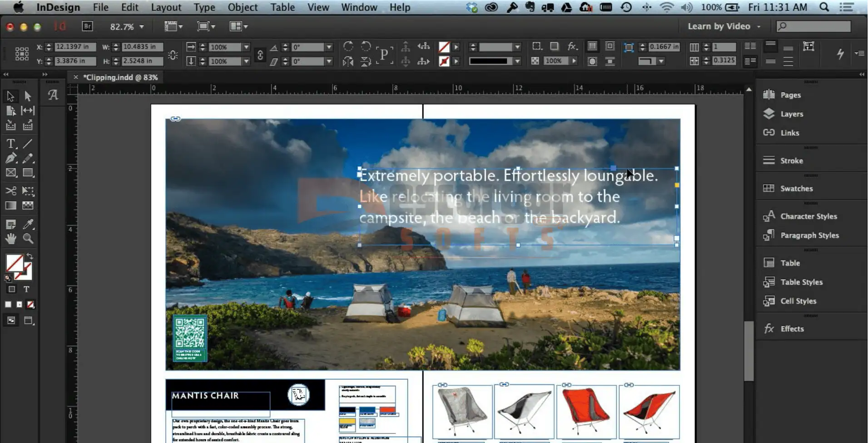Toggle formatting affects container button

12,289
